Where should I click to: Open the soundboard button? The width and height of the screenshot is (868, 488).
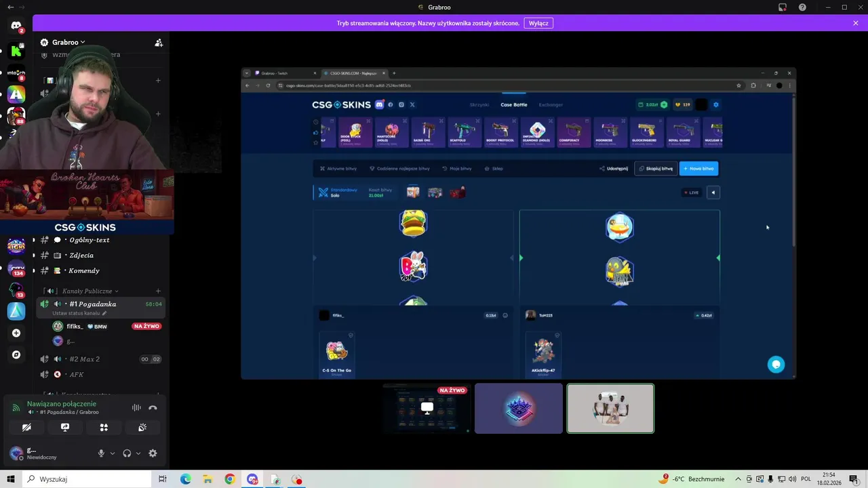pyautogui.click(x=142, y=428)
